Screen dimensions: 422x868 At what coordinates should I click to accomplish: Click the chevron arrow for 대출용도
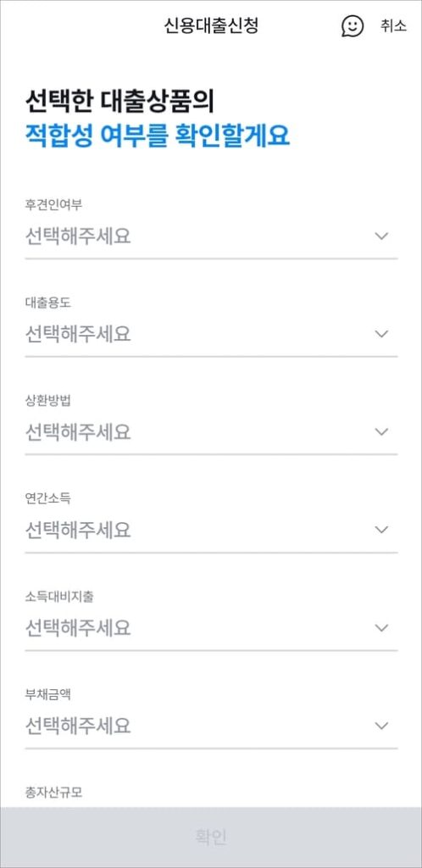[381, 334]
